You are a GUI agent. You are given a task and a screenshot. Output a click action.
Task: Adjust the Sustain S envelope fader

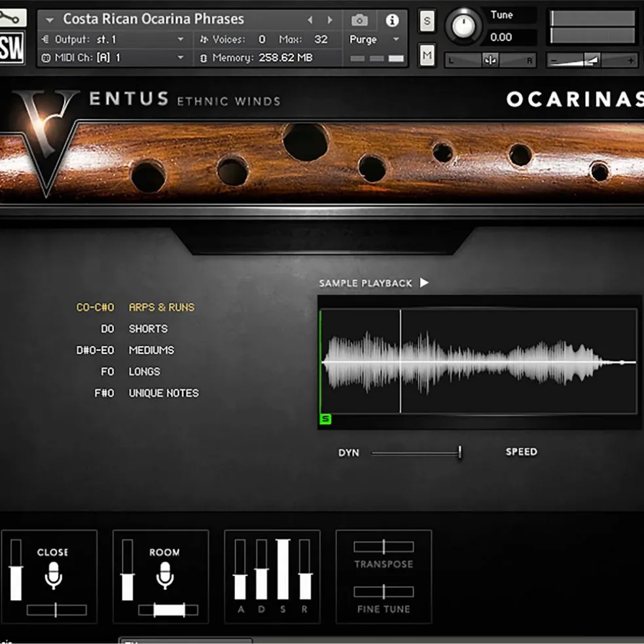(283, 569)
